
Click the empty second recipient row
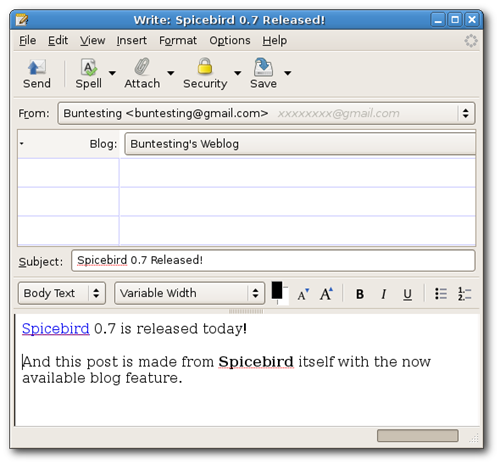247,173
